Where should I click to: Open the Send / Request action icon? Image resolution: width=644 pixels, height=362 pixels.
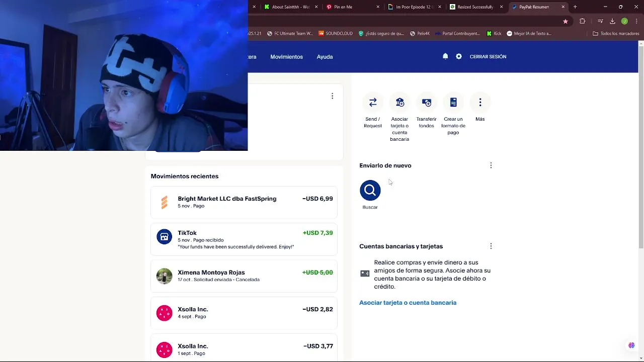(x=373, y=102)
